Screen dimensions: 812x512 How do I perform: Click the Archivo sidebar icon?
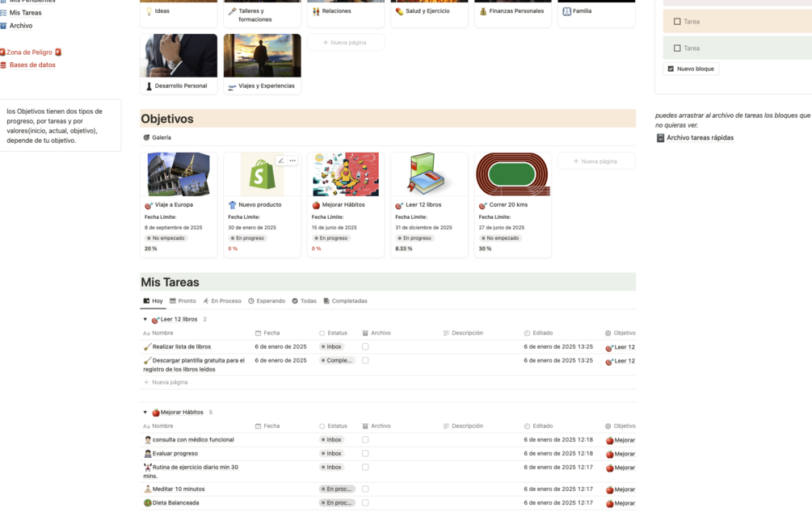(x=3, y=26)
